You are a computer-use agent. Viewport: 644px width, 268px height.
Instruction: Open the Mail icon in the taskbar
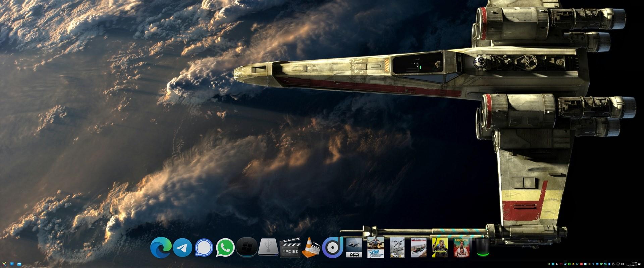coord(19,264)
